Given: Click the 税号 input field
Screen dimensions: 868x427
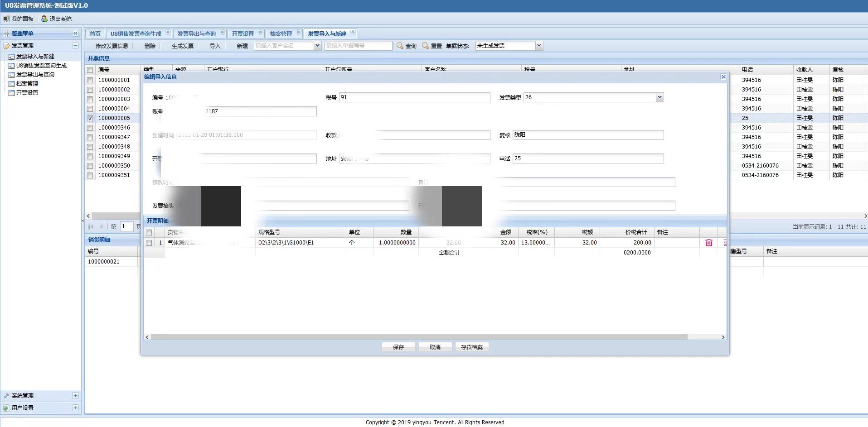Looking at the screenshot, I should pos(414,97).
